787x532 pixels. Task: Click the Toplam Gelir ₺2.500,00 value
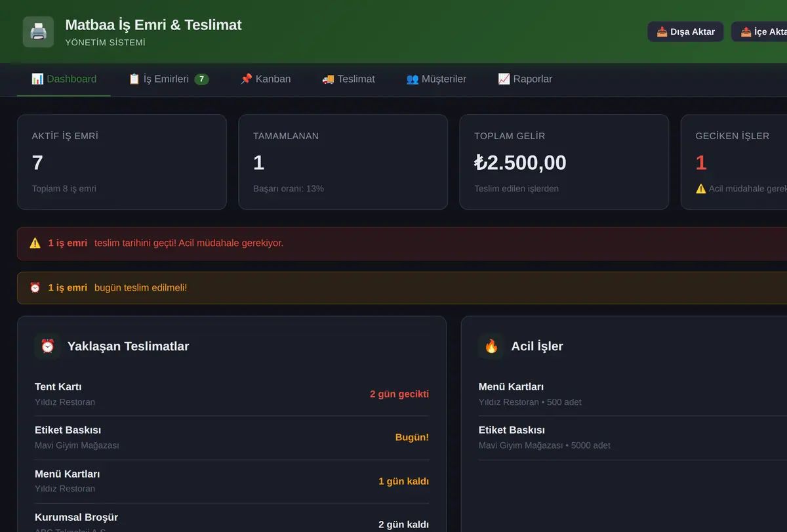tap(520, 163)
